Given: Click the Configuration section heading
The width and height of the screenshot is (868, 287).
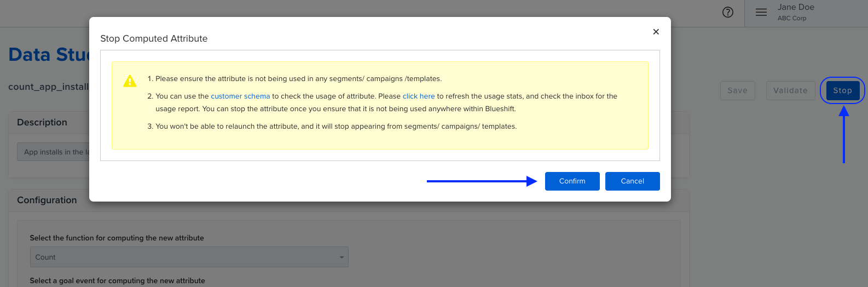Looking at the screenshot, I should pyautogui.click(x=47, y=200).
